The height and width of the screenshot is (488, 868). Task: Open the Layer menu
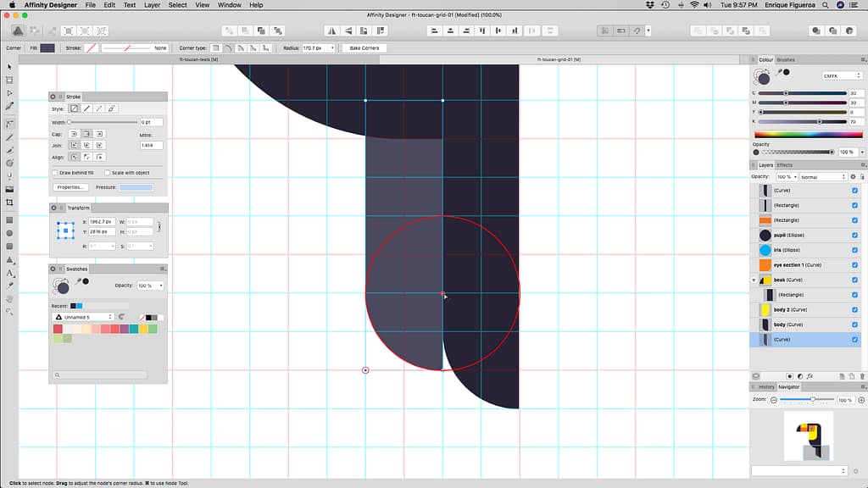(x=152, y=5)
